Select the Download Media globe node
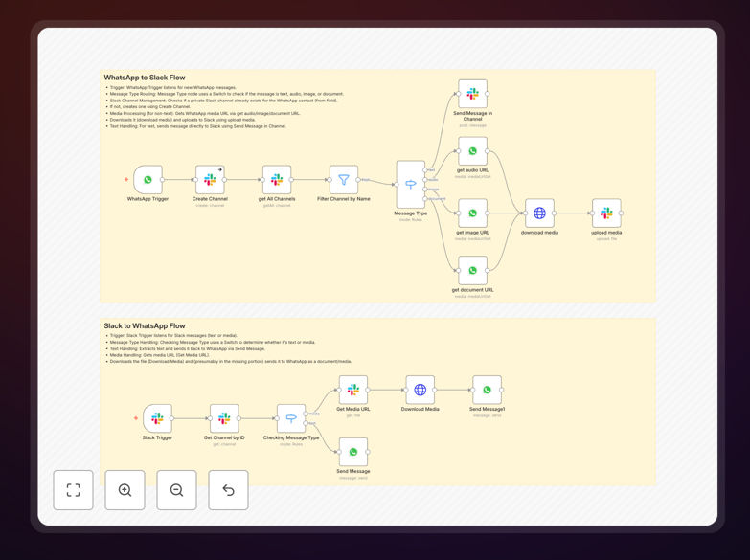Image resolution: width=750 pixels, height=560 pixels. tap(420, 390)
